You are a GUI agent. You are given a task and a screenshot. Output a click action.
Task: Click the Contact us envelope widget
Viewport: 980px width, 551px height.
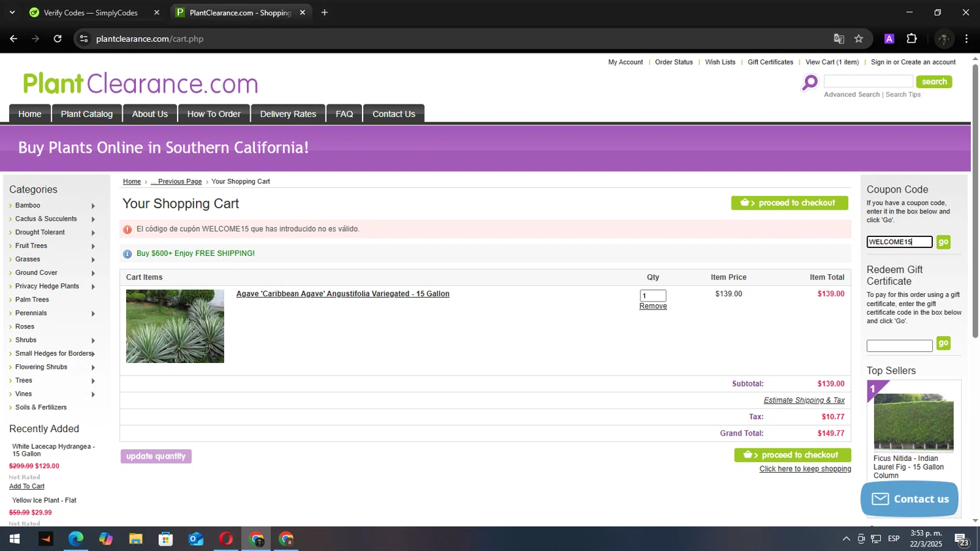909,499
